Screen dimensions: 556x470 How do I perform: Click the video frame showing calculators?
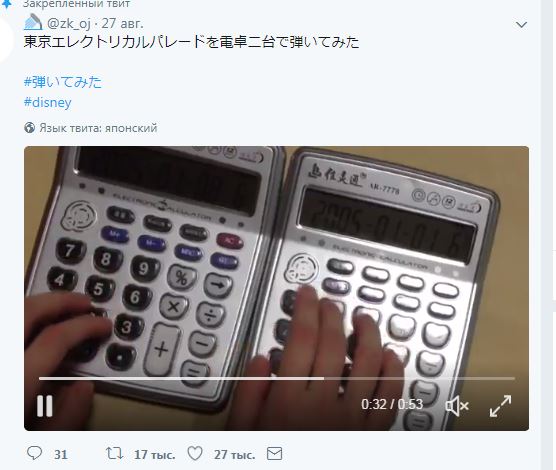click(277, 262)
